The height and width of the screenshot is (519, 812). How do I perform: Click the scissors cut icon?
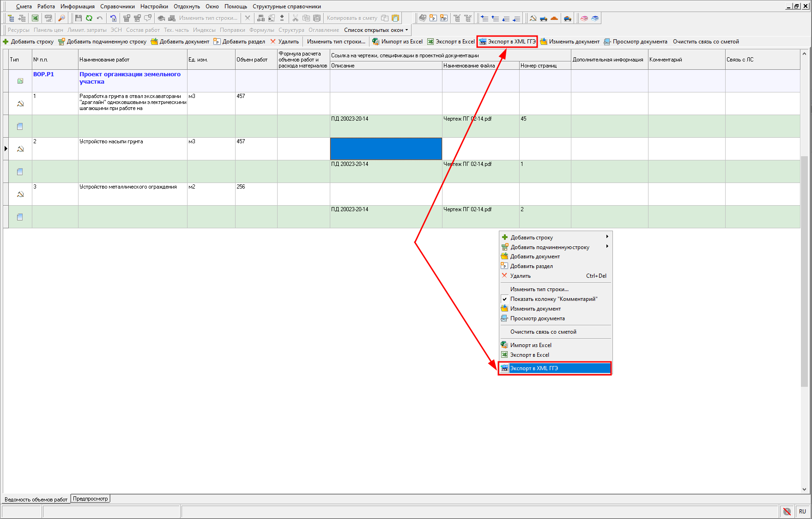click(295, 18)
